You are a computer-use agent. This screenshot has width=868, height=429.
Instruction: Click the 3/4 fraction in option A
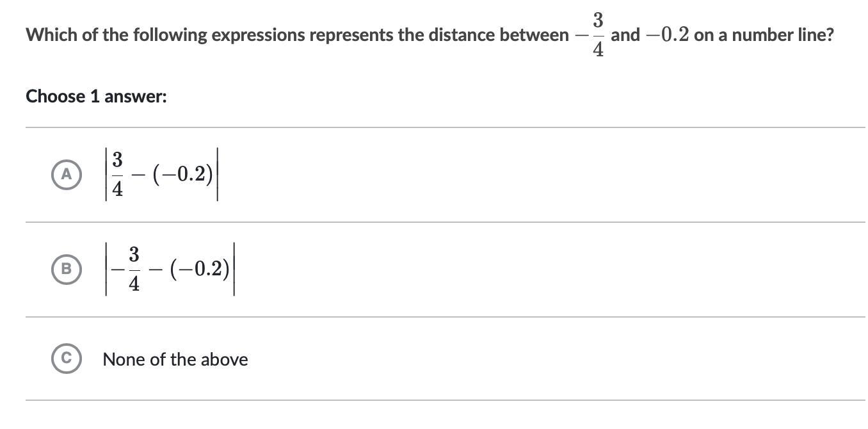tap(118, 175)
